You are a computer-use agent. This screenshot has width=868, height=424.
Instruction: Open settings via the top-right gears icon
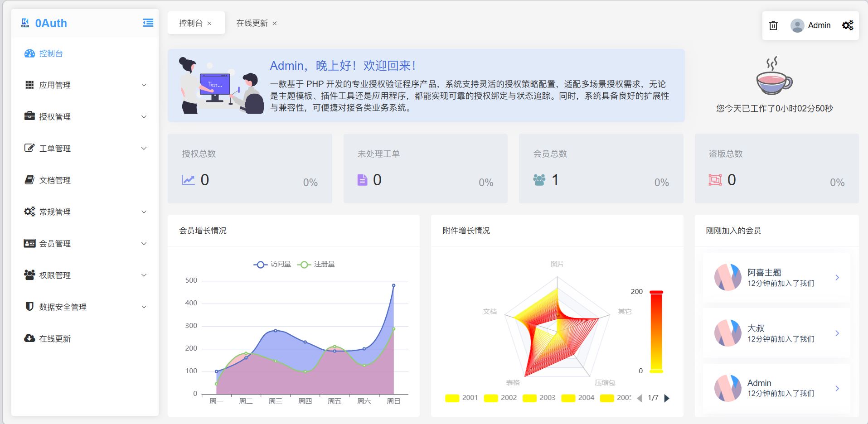tap(848, 25)
